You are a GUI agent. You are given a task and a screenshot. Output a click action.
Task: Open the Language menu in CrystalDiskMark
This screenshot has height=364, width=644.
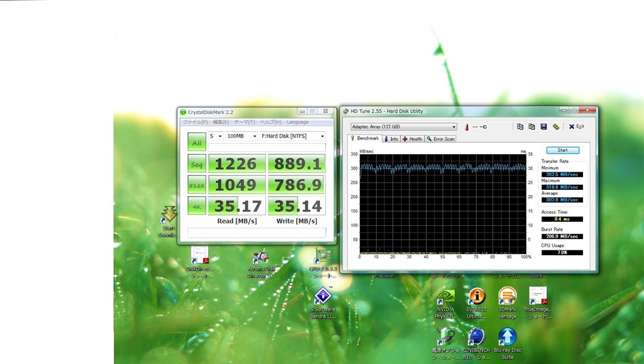(297, 122)
